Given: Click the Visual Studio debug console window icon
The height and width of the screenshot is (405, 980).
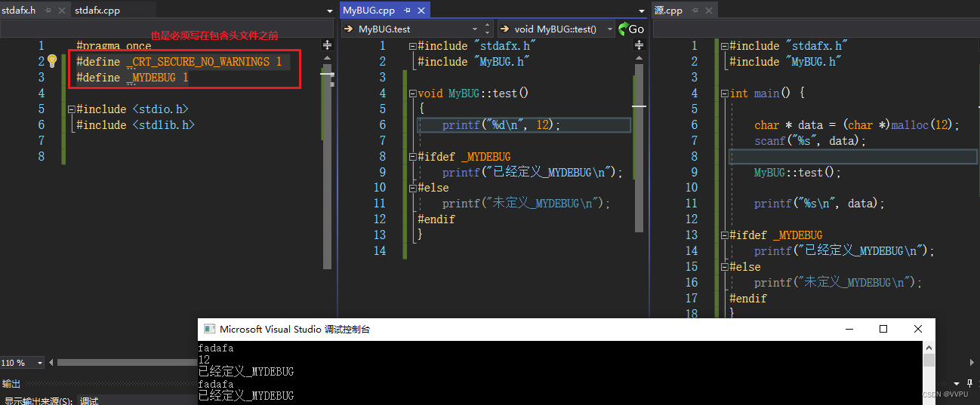Looking at the screenshot, I should [208, 330].
